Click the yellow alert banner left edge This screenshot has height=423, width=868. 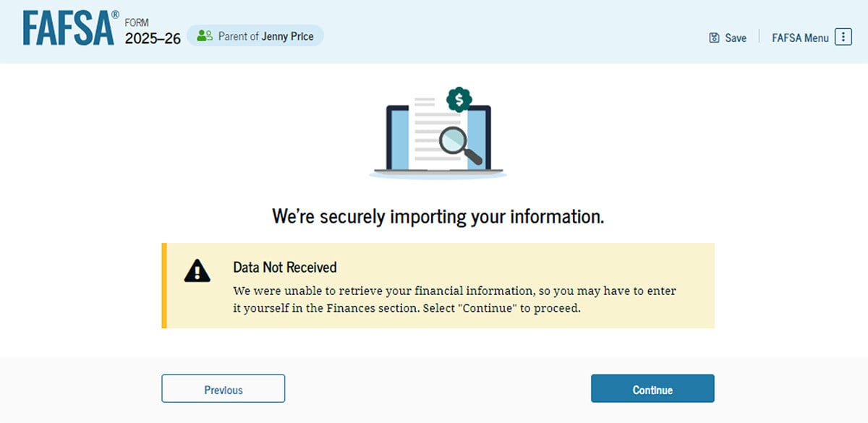tap(164, 286)
